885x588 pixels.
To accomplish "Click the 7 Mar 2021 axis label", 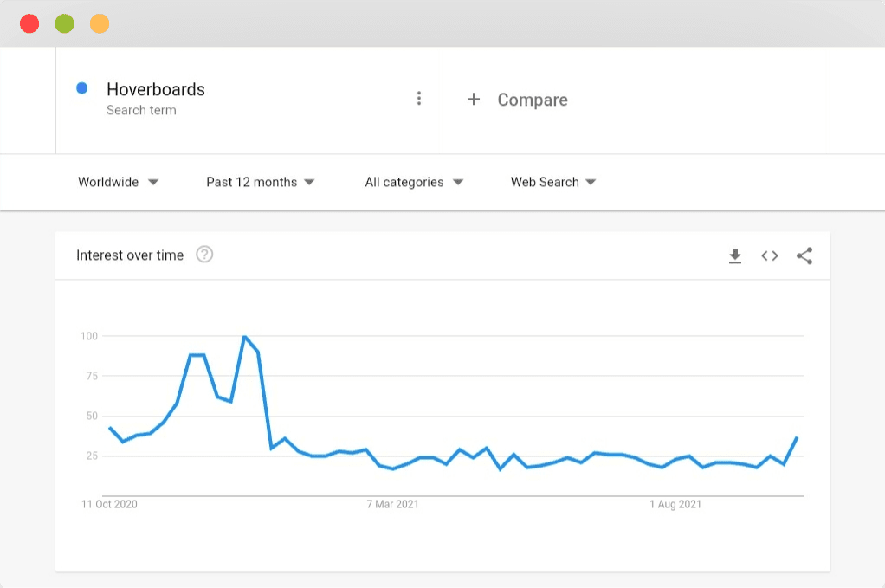I will click(x=393, y=505).
